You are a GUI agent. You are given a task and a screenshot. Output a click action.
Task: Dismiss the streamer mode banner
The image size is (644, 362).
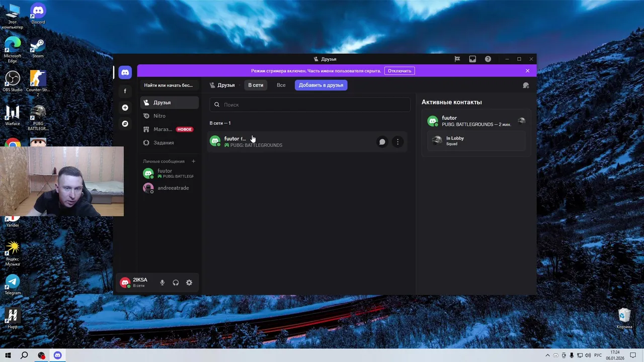[x=527, y=71]
